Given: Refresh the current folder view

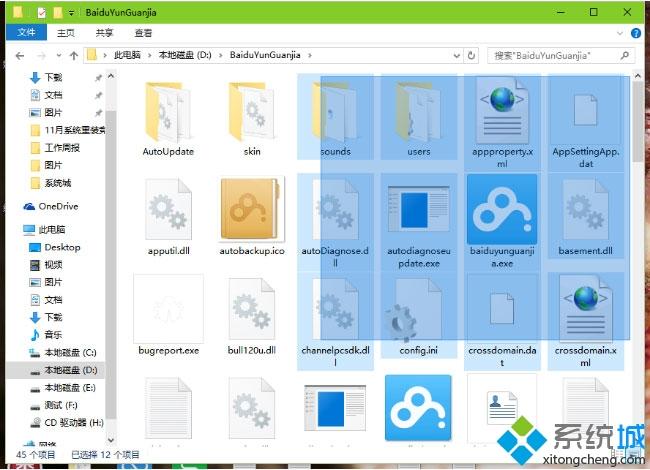Looking at the screenshot, I should pos(471,55).
